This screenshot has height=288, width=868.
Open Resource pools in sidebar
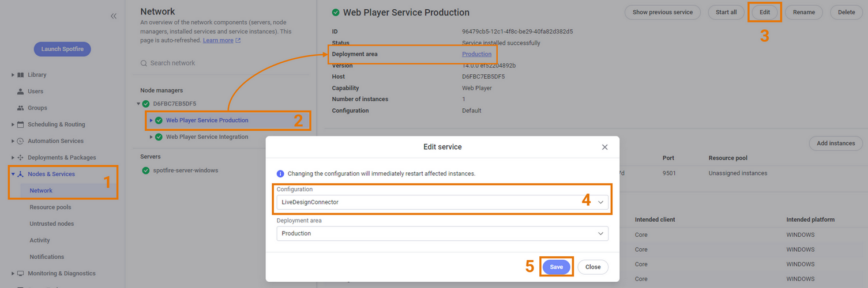click(50, 207)
